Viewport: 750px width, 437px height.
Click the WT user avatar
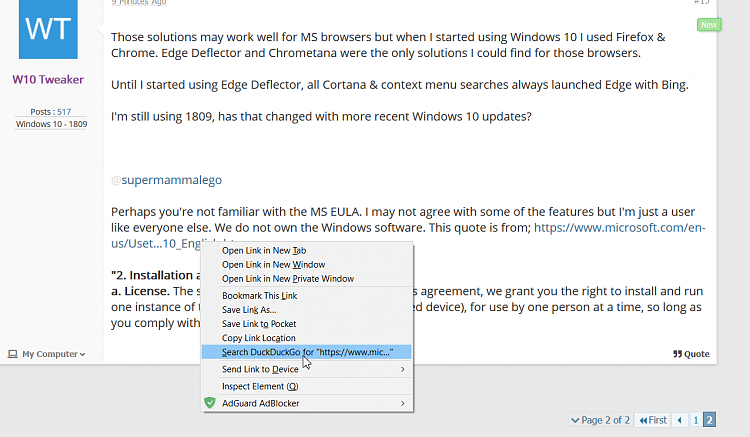[x=48, y=29]
